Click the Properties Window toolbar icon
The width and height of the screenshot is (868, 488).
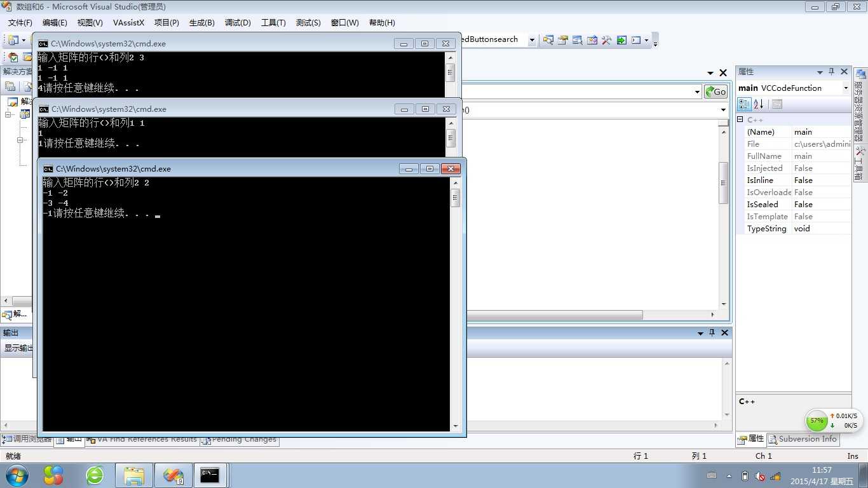562,40
